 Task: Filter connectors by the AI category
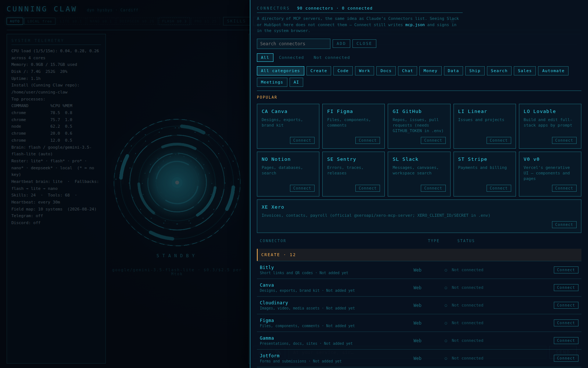coord(296,82)
